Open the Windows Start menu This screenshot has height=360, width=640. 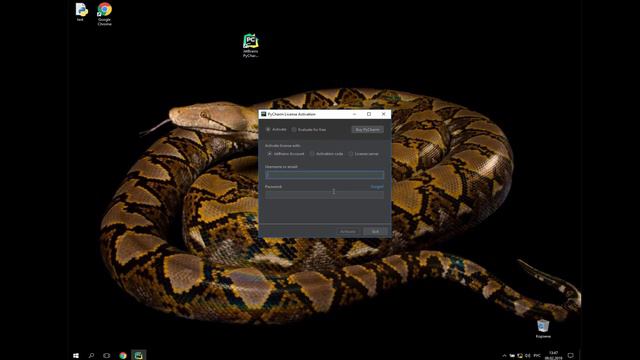76,356
